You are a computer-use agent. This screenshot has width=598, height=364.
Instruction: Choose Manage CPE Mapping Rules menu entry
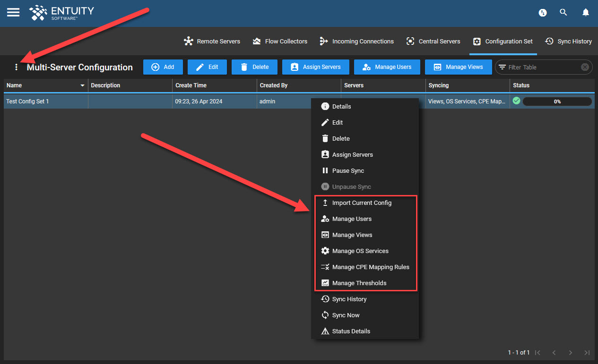[x=365, y=267]
